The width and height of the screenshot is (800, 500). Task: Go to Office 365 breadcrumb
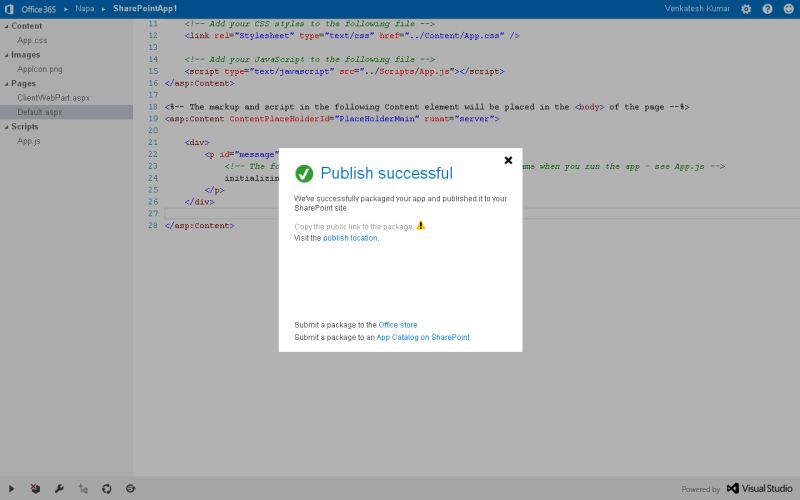39,9
